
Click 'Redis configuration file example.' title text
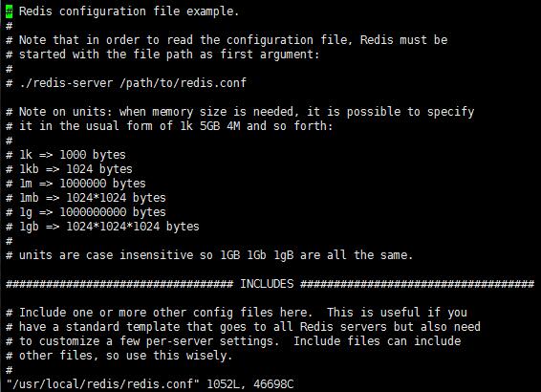(x=129, y=11)
